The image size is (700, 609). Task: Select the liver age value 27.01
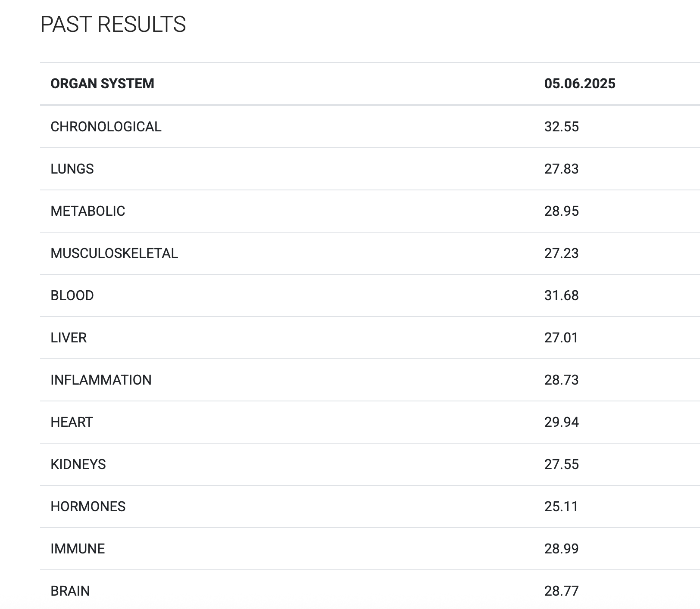(x=561, y=338)
